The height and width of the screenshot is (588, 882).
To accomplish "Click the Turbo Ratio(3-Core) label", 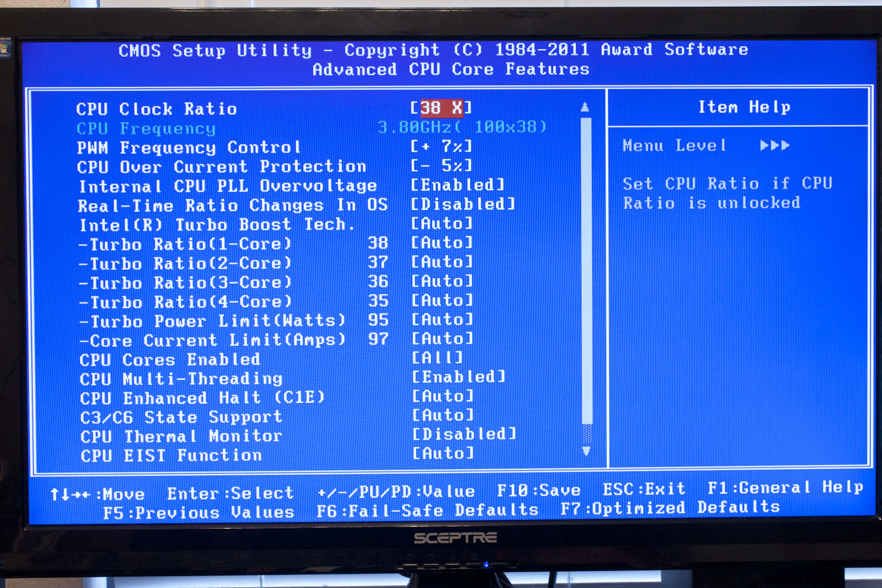I will 185,283.
